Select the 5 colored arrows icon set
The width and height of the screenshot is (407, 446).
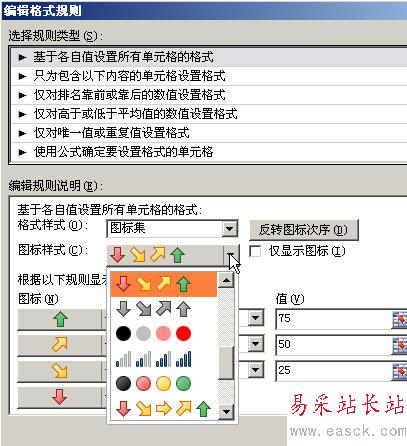(x=163, y=409)
